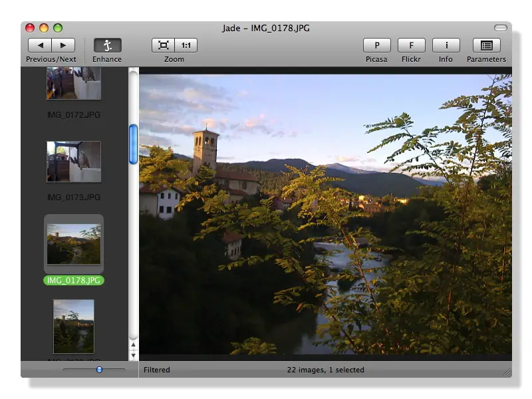Open Flickr upload button

click(x=411, y=45)
